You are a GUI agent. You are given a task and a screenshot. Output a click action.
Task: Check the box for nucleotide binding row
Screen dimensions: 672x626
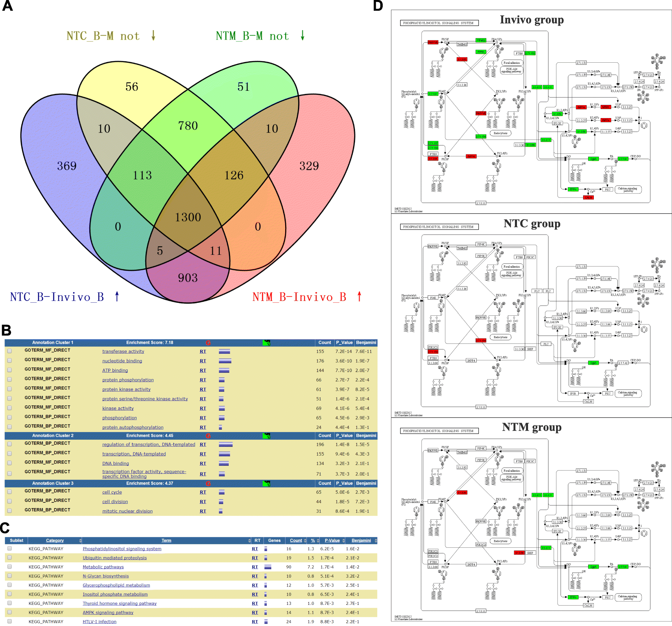[x=10, y=360]
